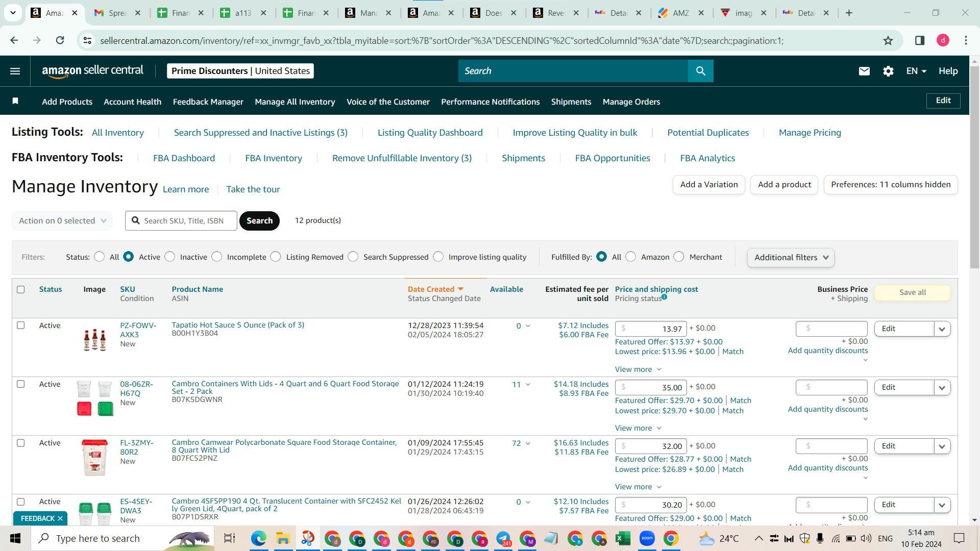This screenshot has width=980, height=551.
Task: Click the pricing status info icon
Action: coord(664,297)
